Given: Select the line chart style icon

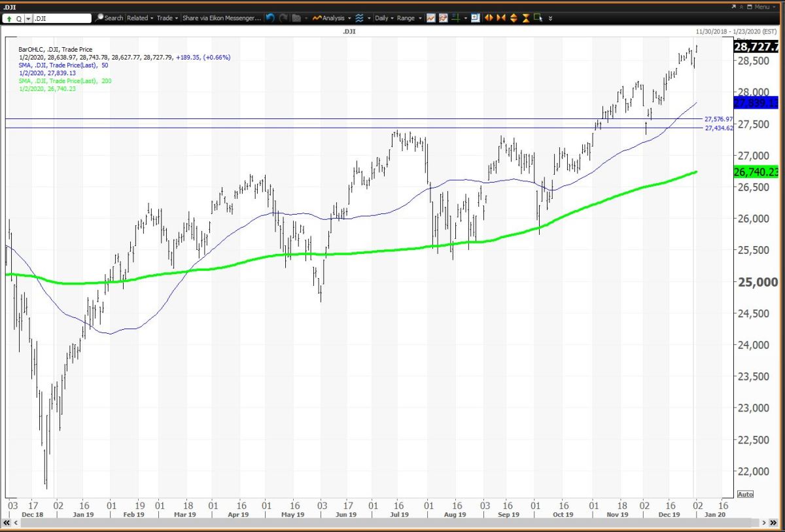Looking at the screenshot, I should (x=430, y=18).
